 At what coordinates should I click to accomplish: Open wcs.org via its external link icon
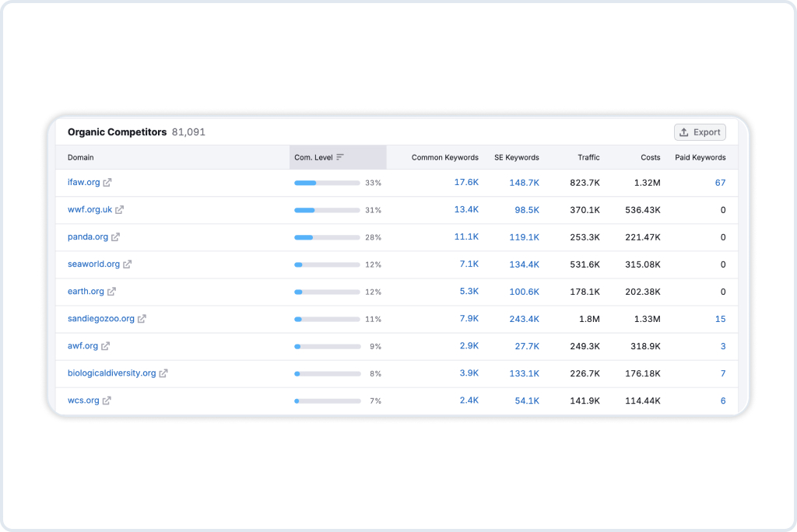(x=105, y=400)
